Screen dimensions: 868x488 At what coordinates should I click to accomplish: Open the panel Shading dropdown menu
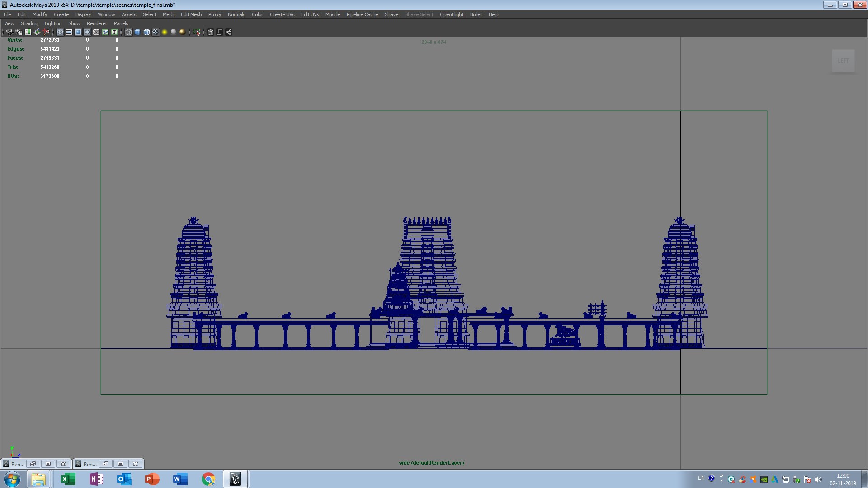(29, 23)
